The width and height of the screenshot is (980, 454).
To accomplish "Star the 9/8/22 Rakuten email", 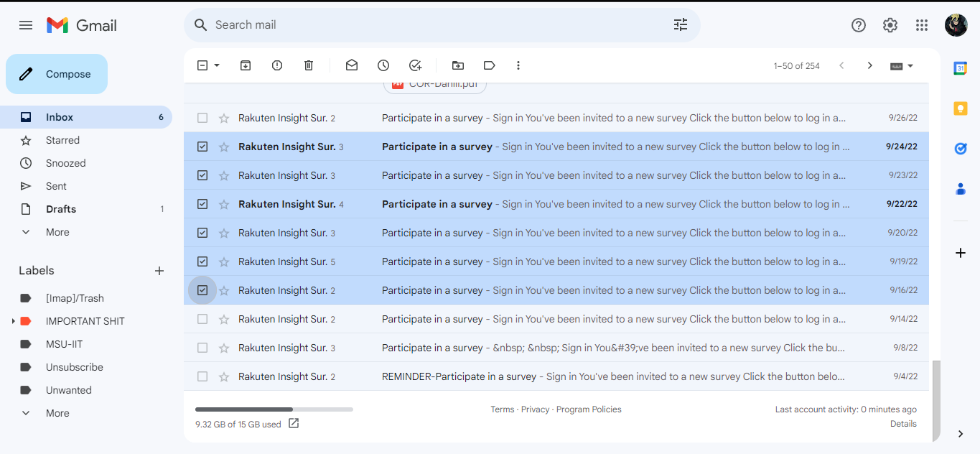I will point(224,348).
